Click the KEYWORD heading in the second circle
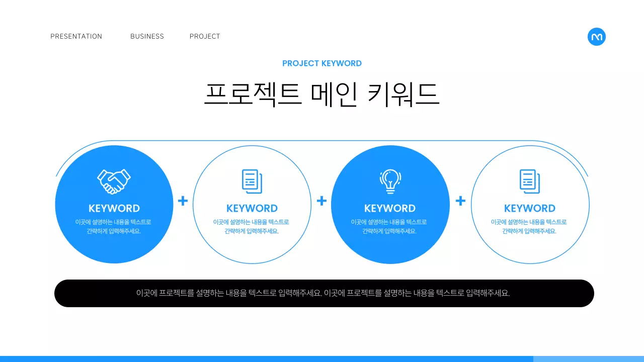Screen dimensions: 644x362 click(x=252, y=208)
